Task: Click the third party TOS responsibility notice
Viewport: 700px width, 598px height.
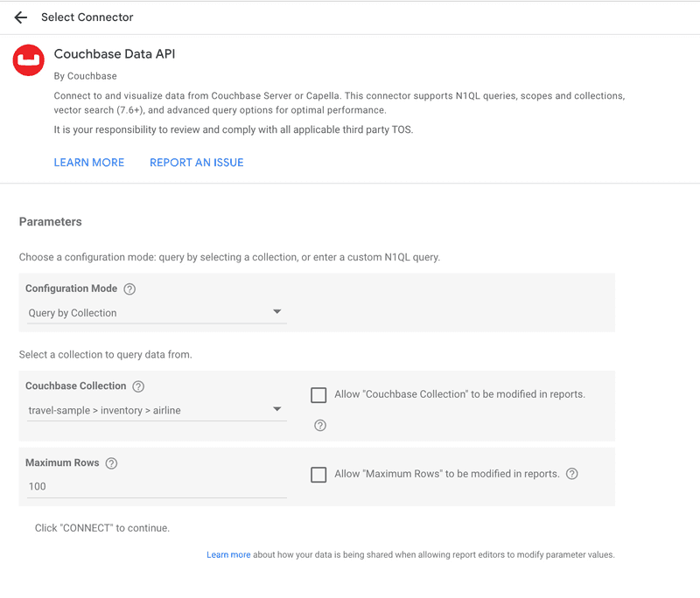Action: pyautogui.click(x=234, y=129)
